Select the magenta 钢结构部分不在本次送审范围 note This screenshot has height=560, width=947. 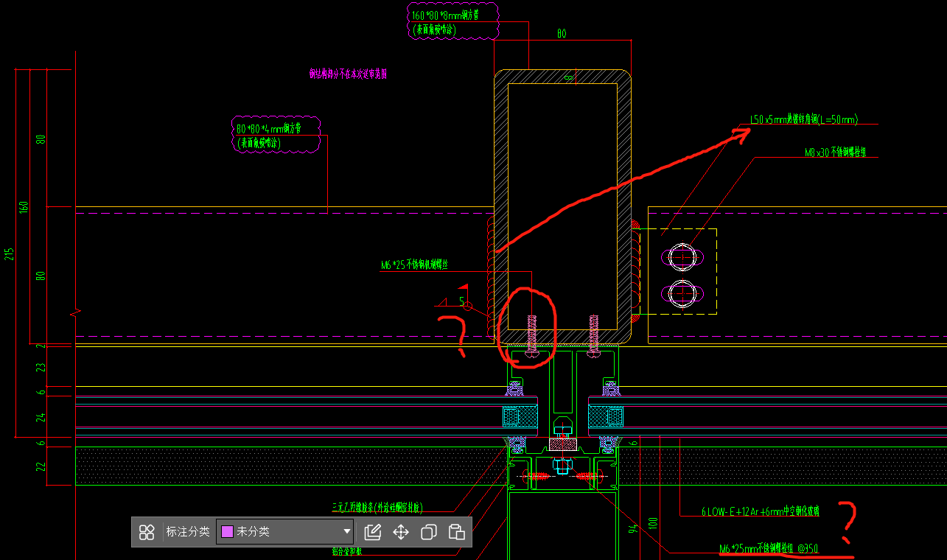tap(348, 74)
